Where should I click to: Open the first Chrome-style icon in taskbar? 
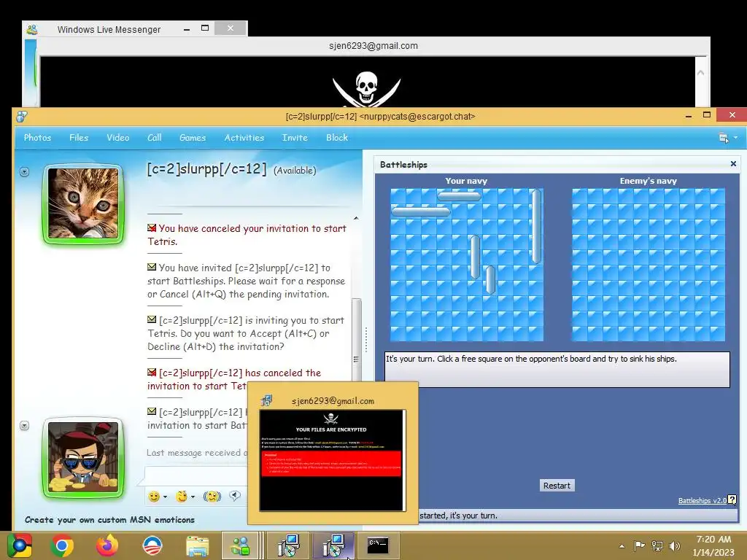click(19, 545)
